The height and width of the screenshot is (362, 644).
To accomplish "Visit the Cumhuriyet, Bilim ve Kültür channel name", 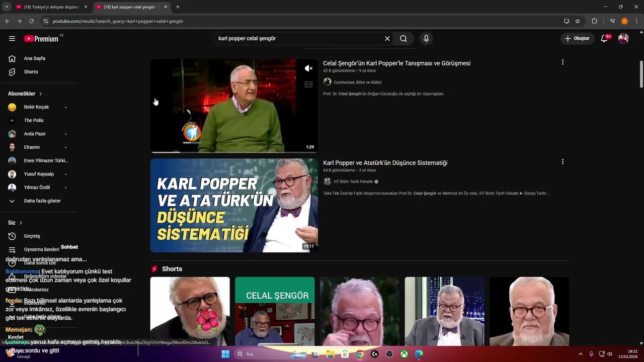I will tap(358, 82).
